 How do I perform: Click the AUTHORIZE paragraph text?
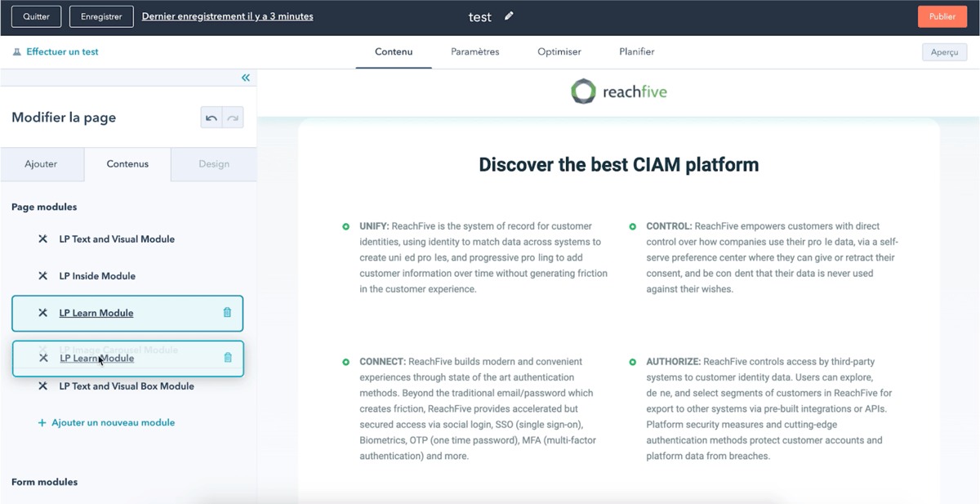tap(770, 408)
